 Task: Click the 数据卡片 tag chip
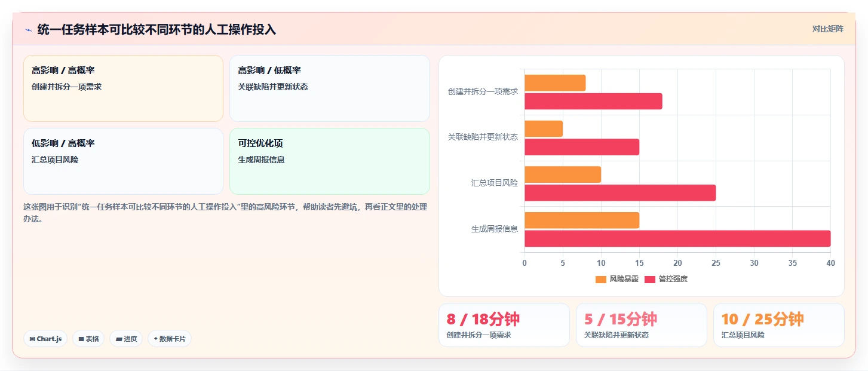click(170, 339)
